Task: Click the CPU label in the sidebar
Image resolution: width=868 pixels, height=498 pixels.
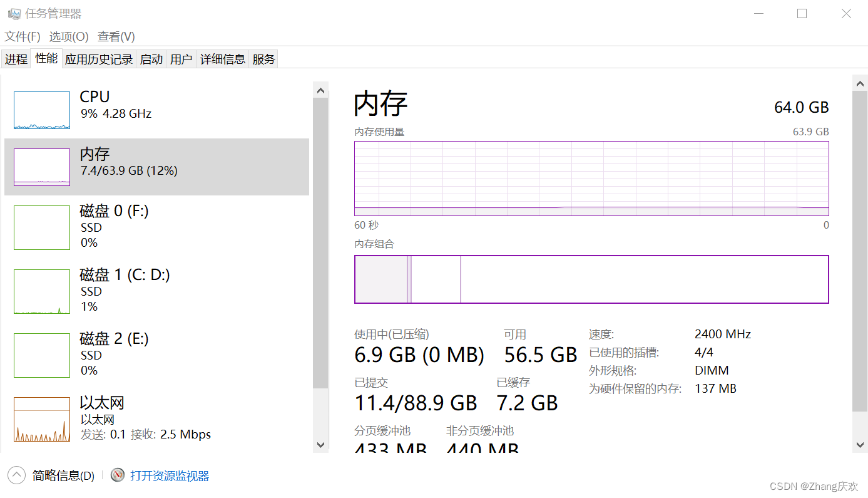Action: pos(94,96)
